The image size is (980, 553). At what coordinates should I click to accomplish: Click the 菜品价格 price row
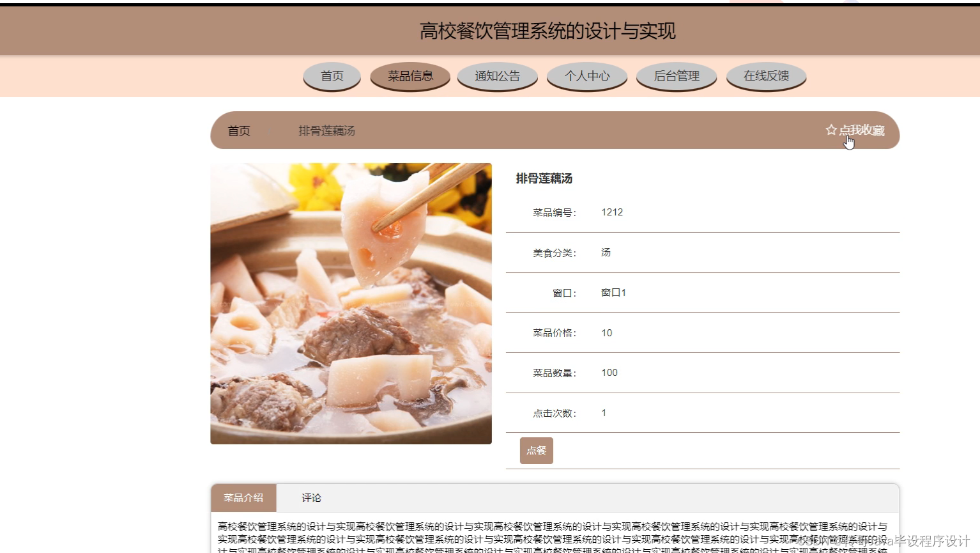point(554,332)
